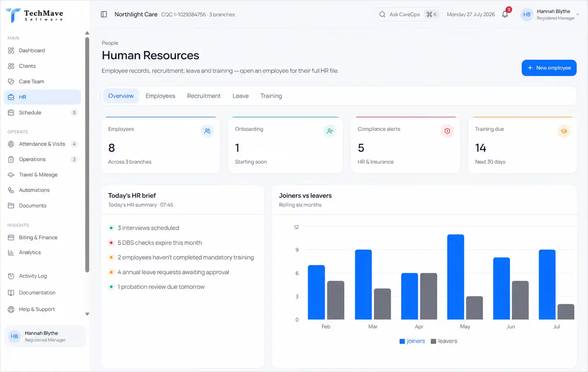Image resolution: width=588 pixels, height=372 pixels.
Task: Click the New employee button
Action: 549,68
